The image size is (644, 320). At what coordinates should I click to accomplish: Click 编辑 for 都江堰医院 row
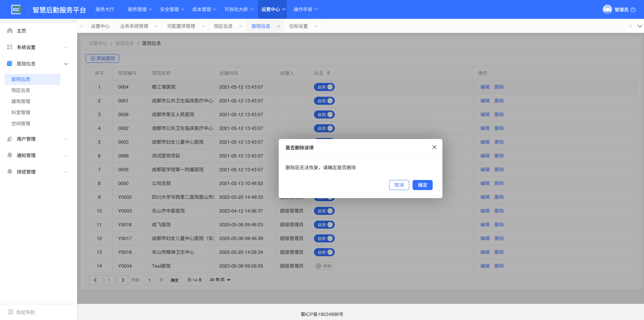485,87
